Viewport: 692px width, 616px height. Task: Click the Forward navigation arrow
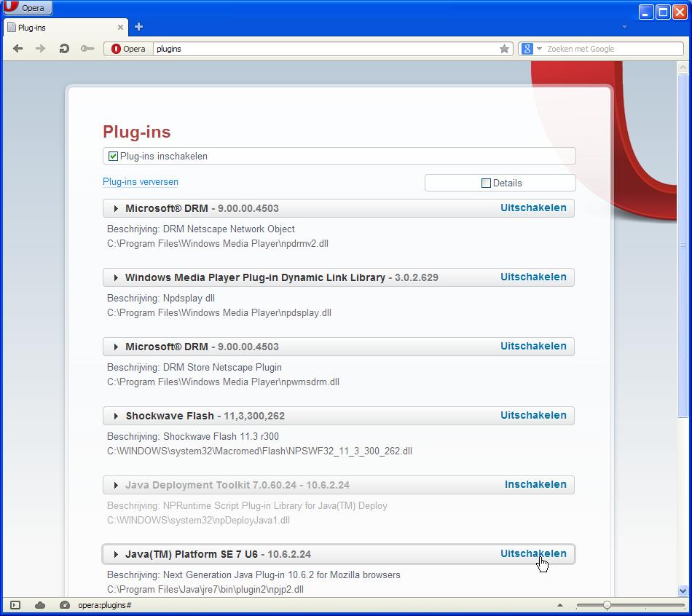coord(41,49)
